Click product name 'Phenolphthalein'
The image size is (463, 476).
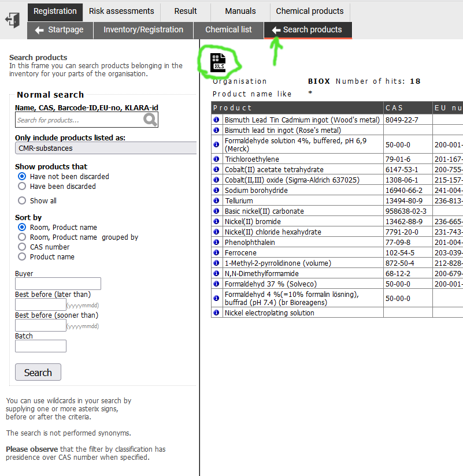[x=250, y=242]
